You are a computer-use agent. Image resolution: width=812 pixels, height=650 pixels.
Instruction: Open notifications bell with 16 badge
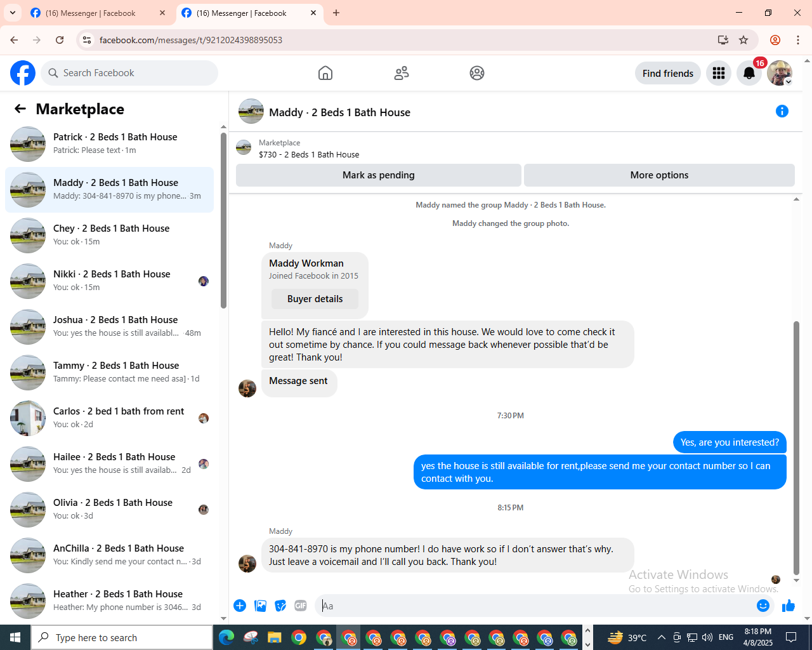pyautogui.click(x=749, y=73)
